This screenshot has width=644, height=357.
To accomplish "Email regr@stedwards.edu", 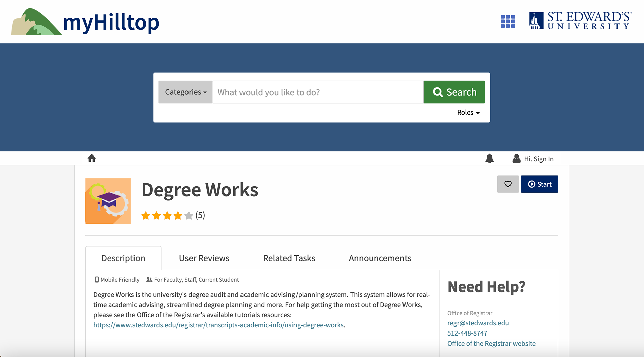I will click(478, 323).
